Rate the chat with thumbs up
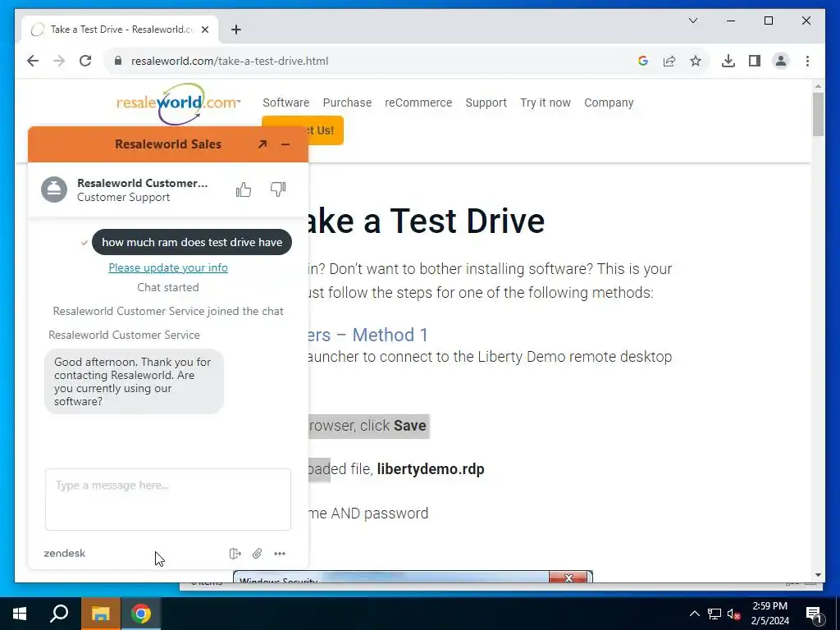 [x=243, y=189]
